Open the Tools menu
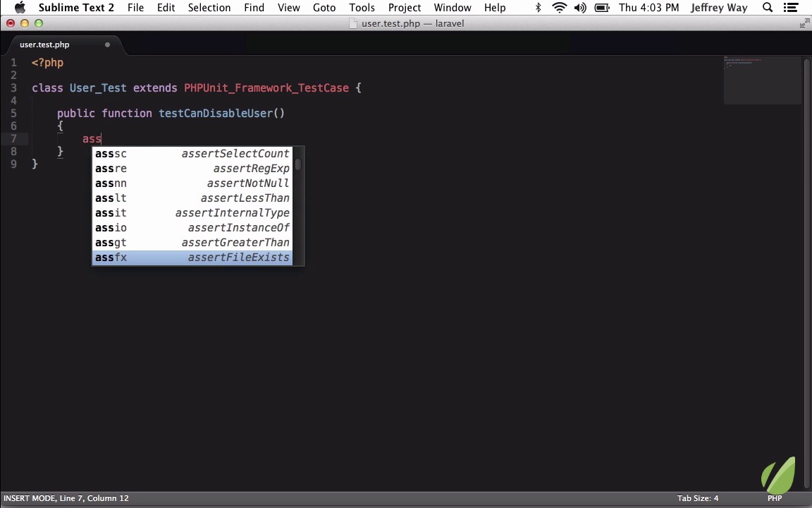This screenshot has width=812, height=508. tap(362, 8)
